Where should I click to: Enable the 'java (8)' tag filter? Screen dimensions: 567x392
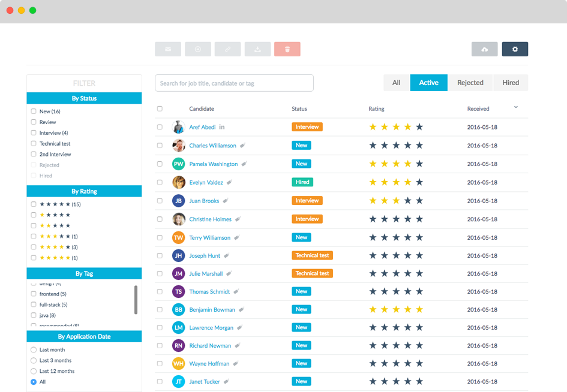point(32,315)
